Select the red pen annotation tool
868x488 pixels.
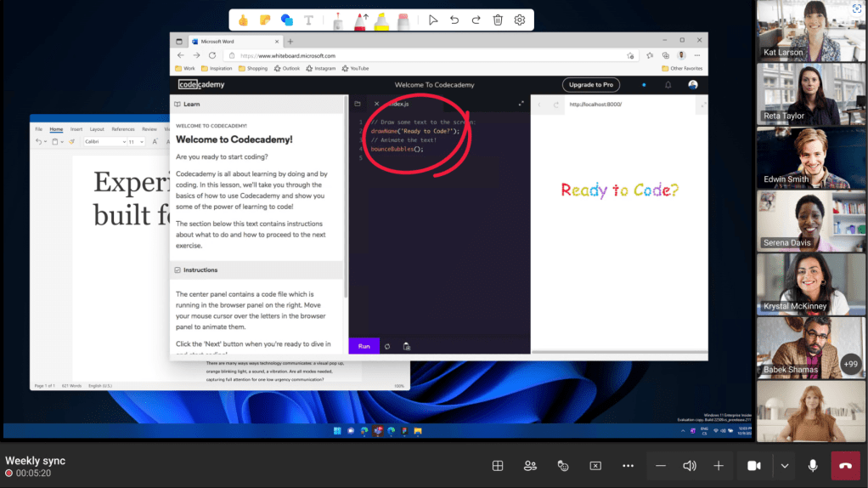tap(359, 20)
